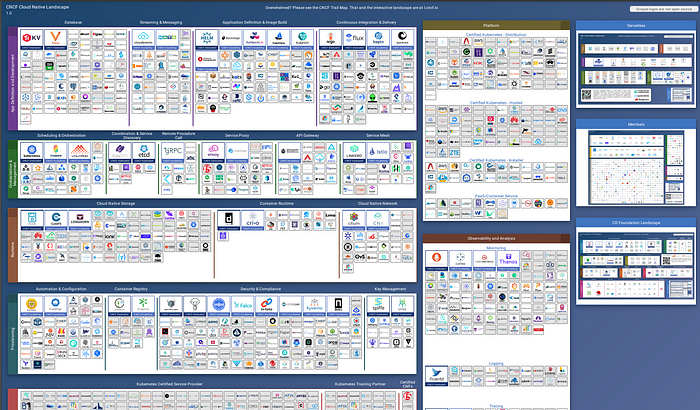Open the Helm project card
This screenshot has height=410, width=700.
[x=207, y=39]
